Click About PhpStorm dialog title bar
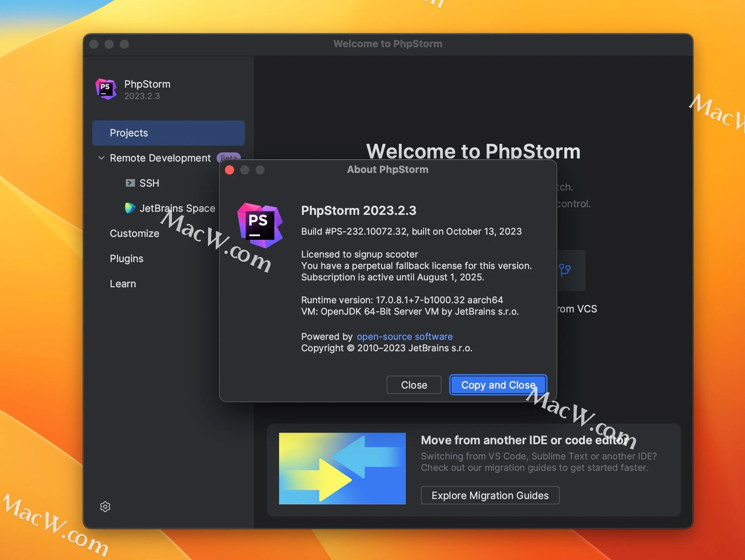Screen dimensions: 745x560 (x=388, y=169)
